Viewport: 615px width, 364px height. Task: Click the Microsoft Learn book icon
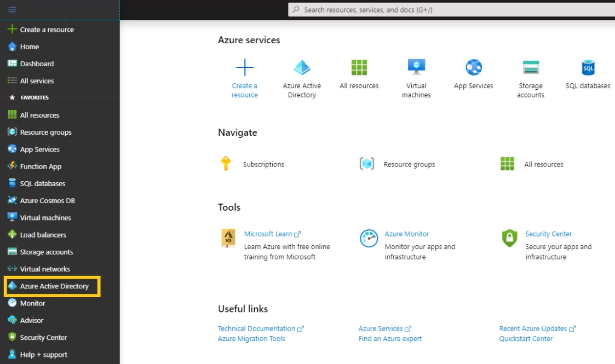pyautogui.click(x=228, y=238)
